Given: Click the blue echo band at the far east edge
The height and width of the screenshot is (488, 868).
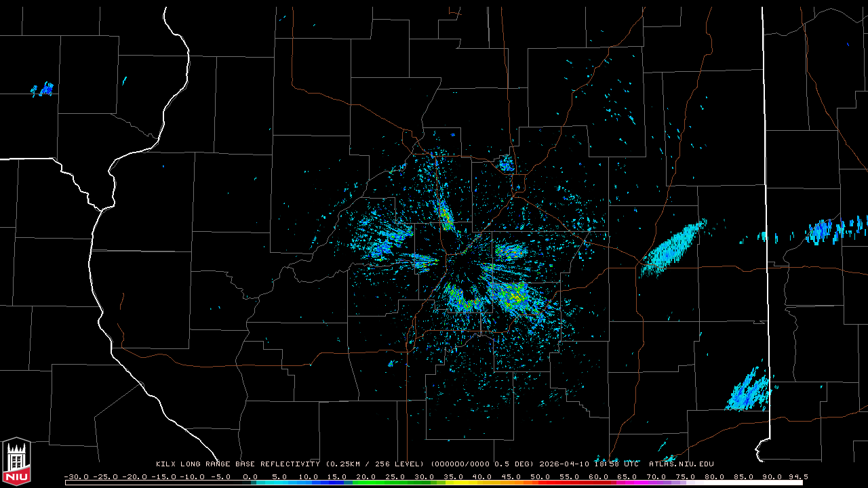Looking at the screenshot, I should 833,230.
